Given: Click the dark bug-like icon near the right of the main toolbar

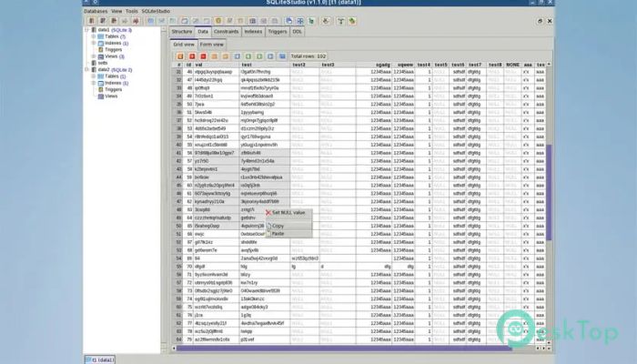Looking at the screenshot, I should [326, 21].
